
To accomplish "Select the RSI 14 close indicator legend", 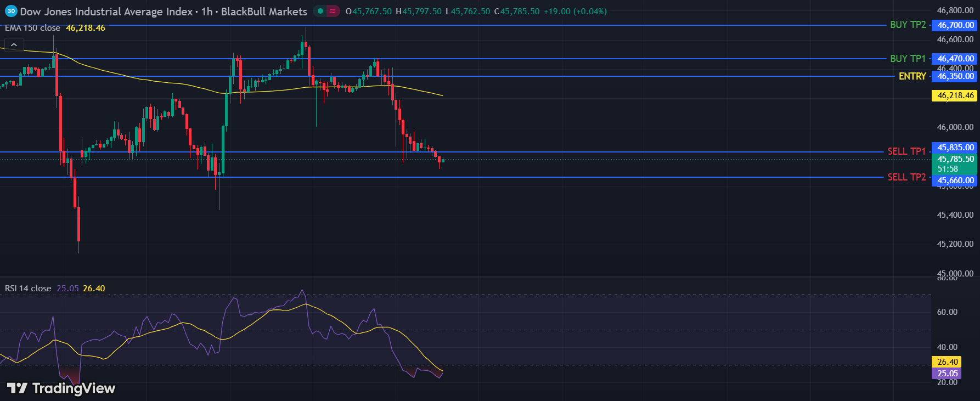I will [x=28, y=289].
